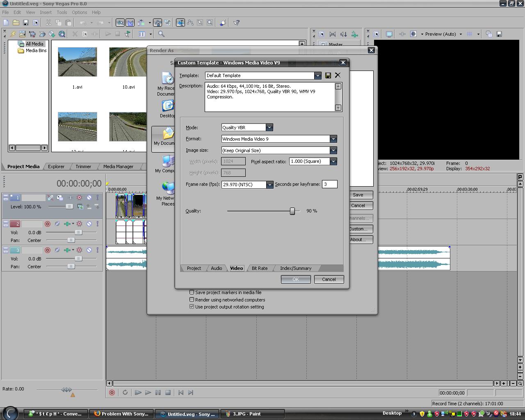The height and width of the screenshot is (420, 525).
Task: Uncheck Use project output rotation setting
Action: [192, 307]
